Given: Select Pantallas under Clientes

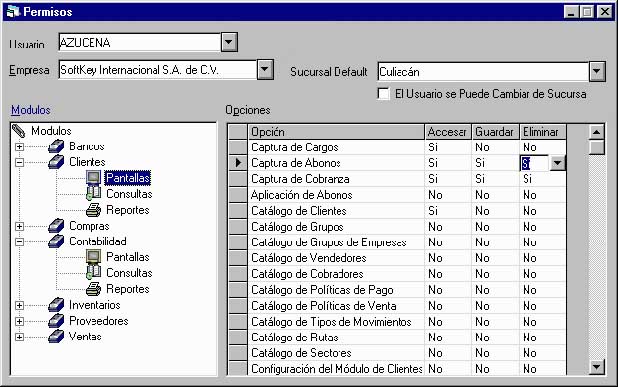Looking at the screenshot, I should pyautogui.click(x=128, y=178).
